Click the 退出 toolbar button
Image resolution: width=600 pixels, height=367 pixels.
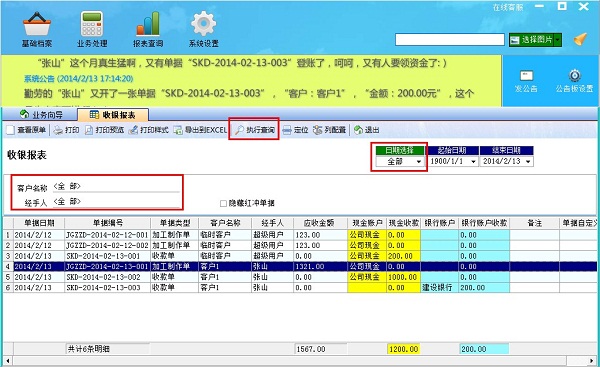coord(367,130)
